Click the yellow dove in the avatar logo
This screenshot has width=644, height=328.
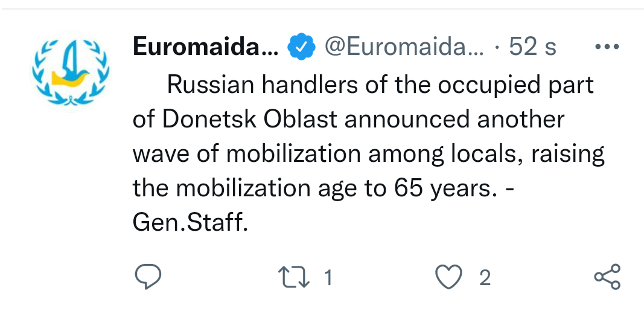(70, 78)
